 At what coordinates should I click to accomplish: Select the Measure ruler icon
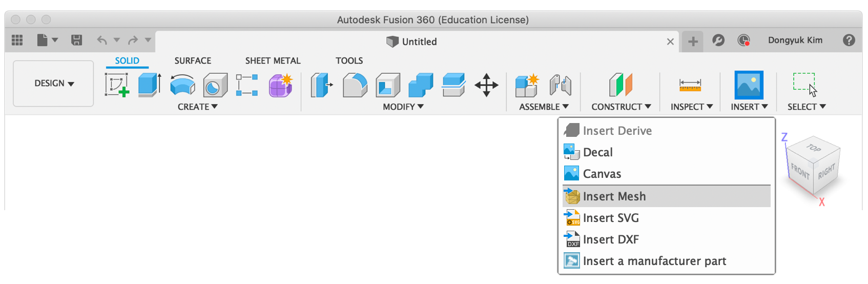(x=690, y=85)
